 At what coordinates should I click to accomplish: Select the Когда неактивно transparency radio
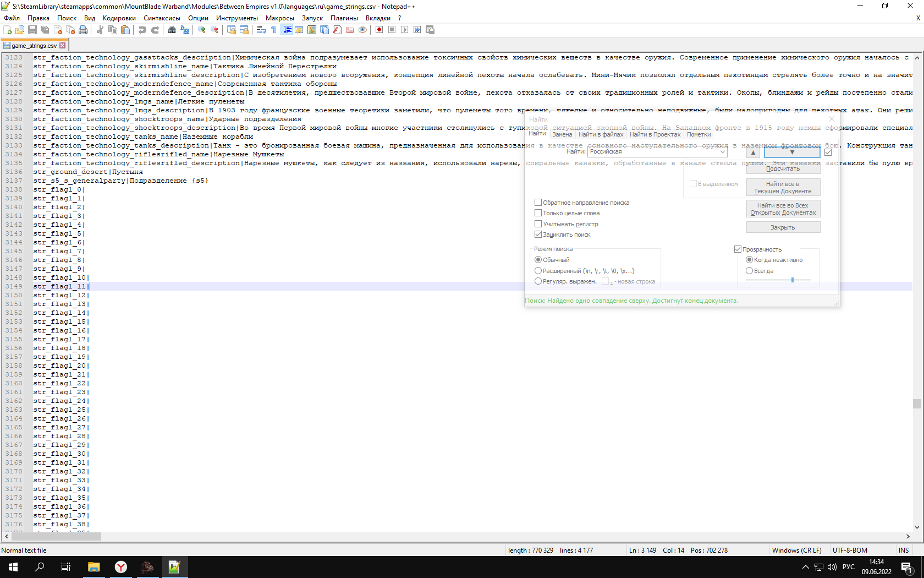749,260
